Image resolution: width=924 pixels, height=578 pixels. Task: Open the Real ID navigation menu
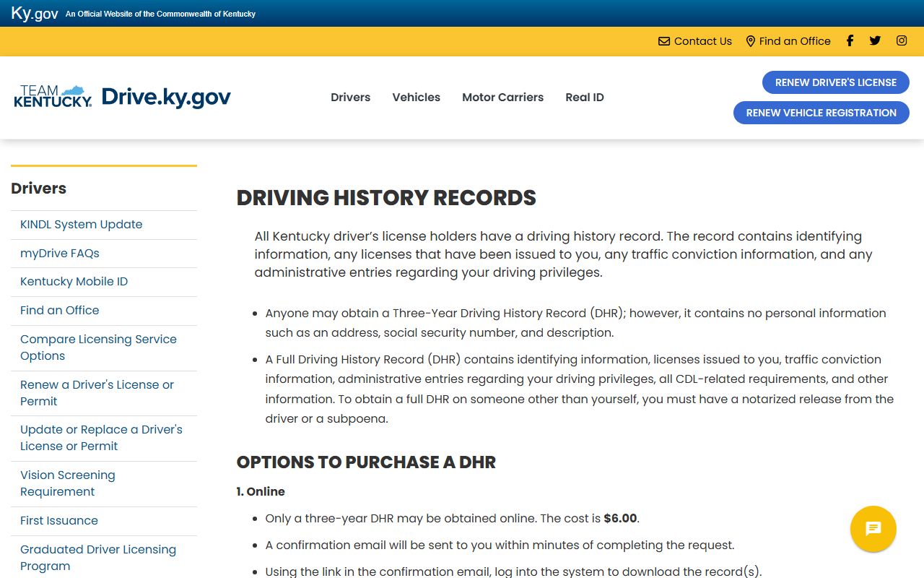tap(585, 98)
